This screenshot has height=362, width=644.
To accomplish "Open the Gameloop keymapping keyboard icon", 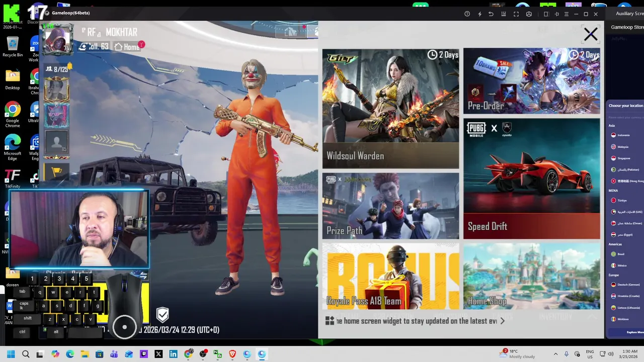I will tap(504, 14).
